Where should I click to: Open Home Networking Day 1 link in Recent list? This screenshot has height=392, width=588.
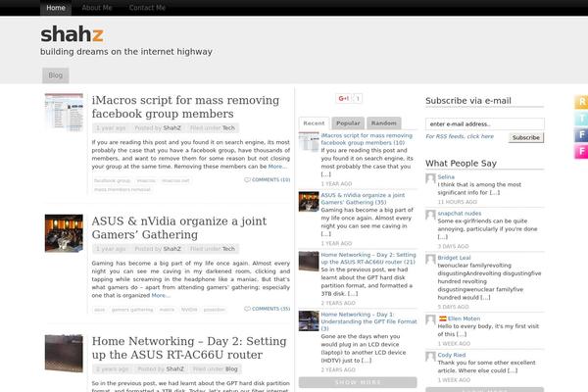(x=369, y=321)
